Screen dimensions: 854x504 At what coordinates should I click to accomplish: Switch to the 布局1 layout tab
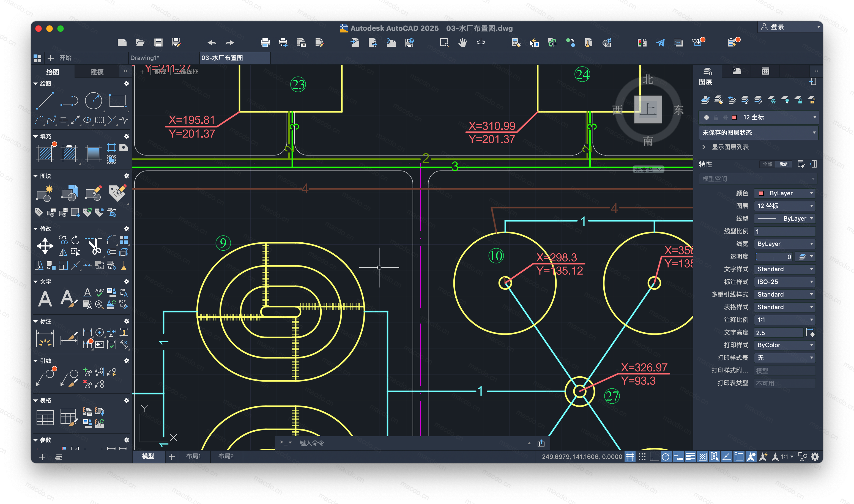click(x=193, y=456)
